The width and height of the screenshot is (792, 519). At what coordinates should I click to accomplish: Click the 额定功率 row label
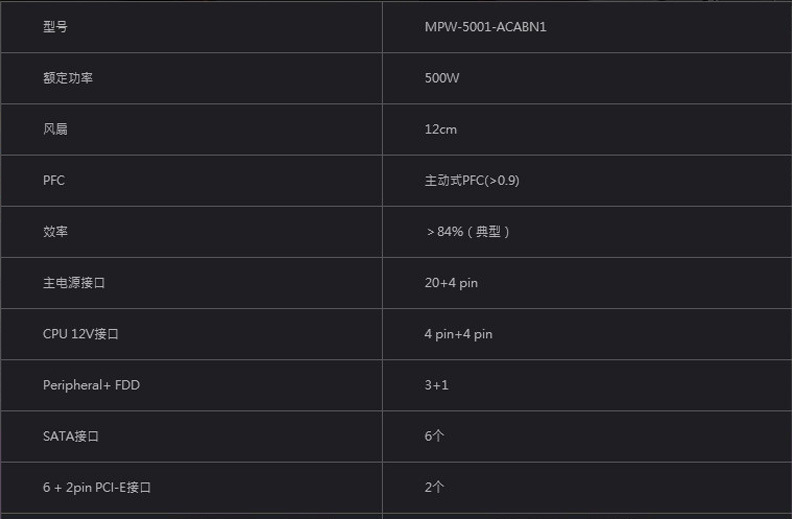tap(68, 78)
